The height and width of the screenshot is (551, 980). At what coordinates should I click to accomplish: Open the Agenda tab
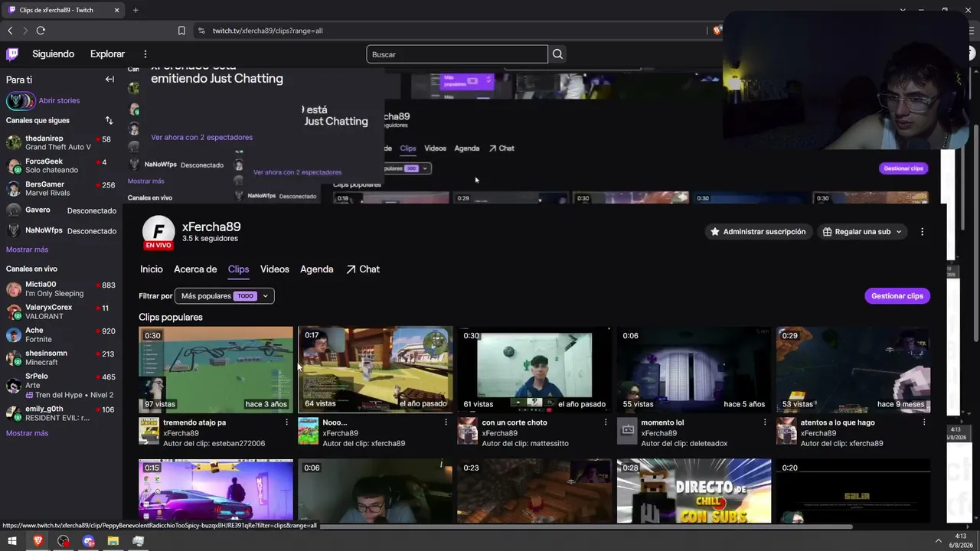[x=317, y=269]
